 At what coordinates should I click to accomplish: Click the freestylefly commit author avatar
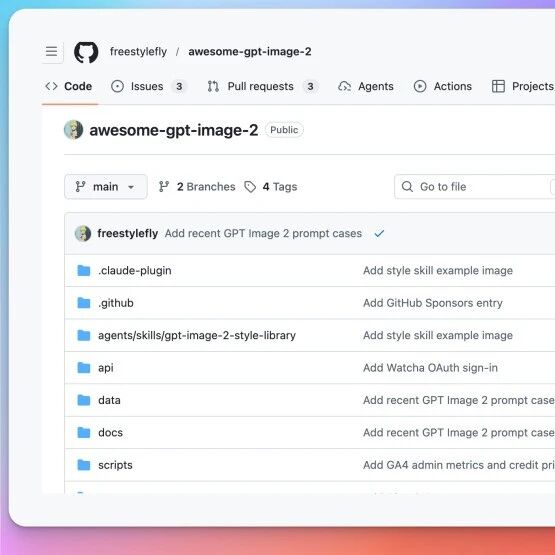click(83, 234)
